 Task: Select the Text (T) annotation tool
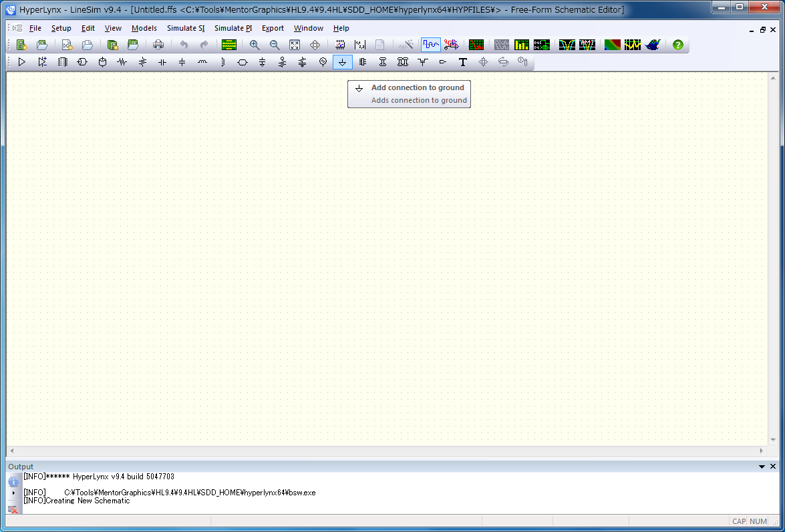pyautogui.click(x=462, y=62)
